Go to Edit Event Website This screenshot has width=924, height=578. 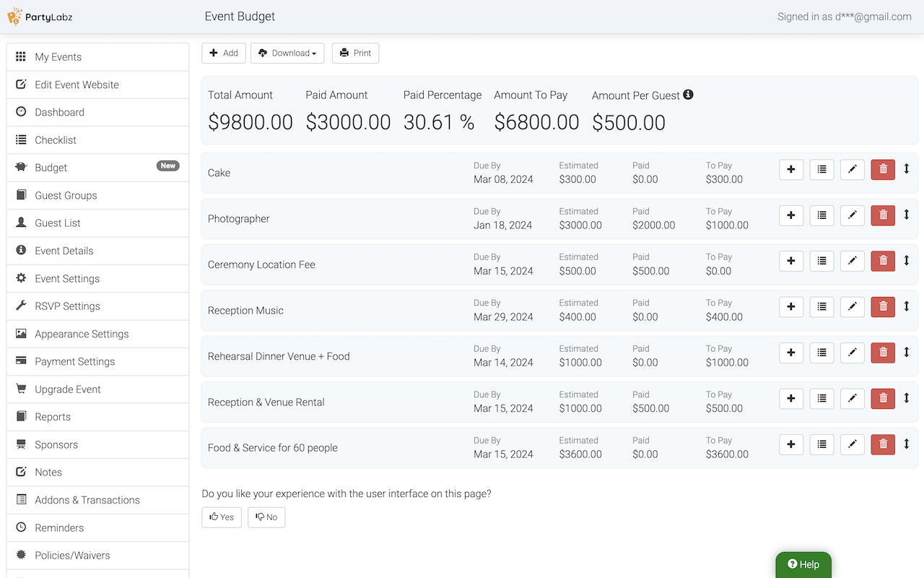pos(97,85)
